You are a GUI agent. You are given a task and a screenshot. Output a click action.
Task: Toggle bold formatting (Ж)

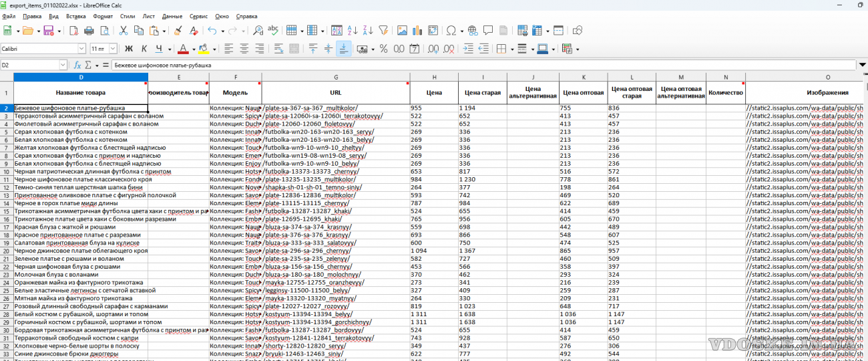click(x=129, y=49)
